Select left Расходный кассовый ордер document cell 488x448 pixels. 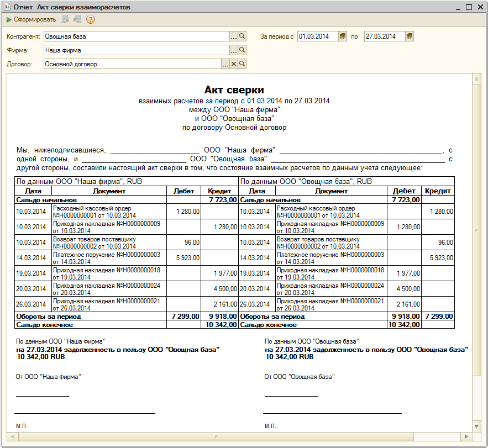click(109, 212)
